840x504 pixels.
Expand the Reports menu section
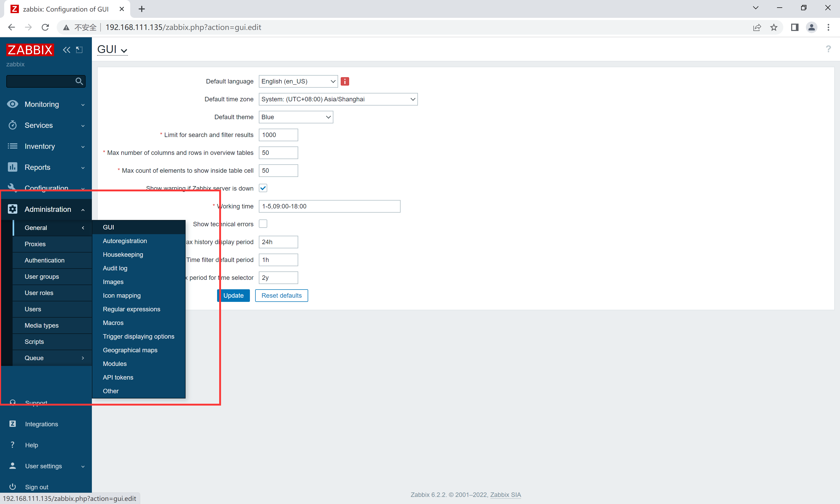pyautogui.click(x=83, y=168)
